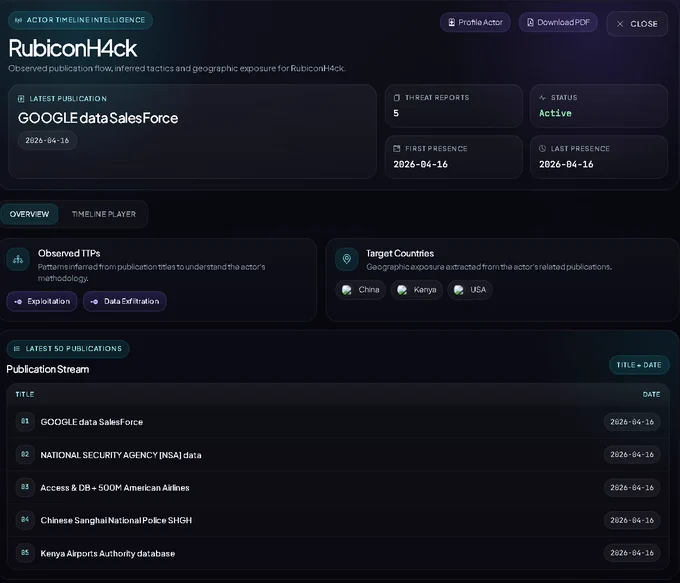Click the date badge of Kenya Airports row
Image resolution: width=680 pixels, height=583 pixels.
tap(632, 553)
